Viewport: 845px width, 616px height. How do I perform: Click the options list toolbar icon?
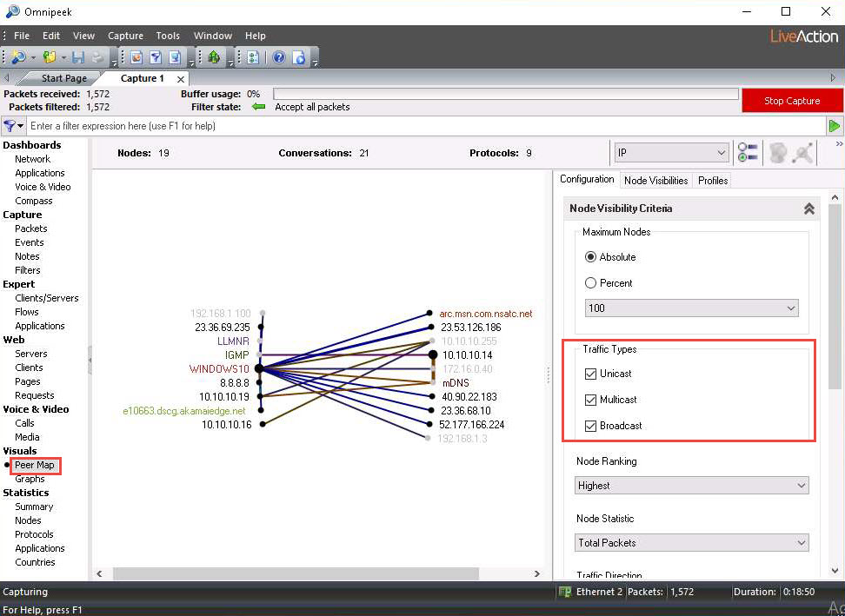pos(253,57)
